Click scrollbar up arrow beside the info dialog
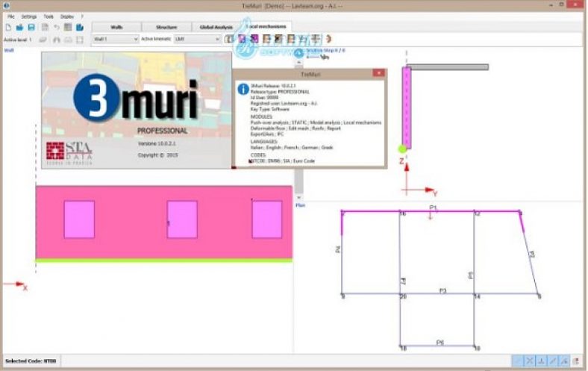Viewport: 588px width, 371px height. (299, 62)
